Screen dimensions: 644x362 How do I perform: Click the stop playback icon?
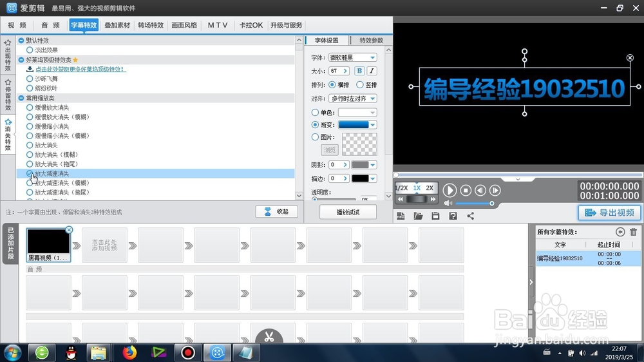[x=466, y=190]
